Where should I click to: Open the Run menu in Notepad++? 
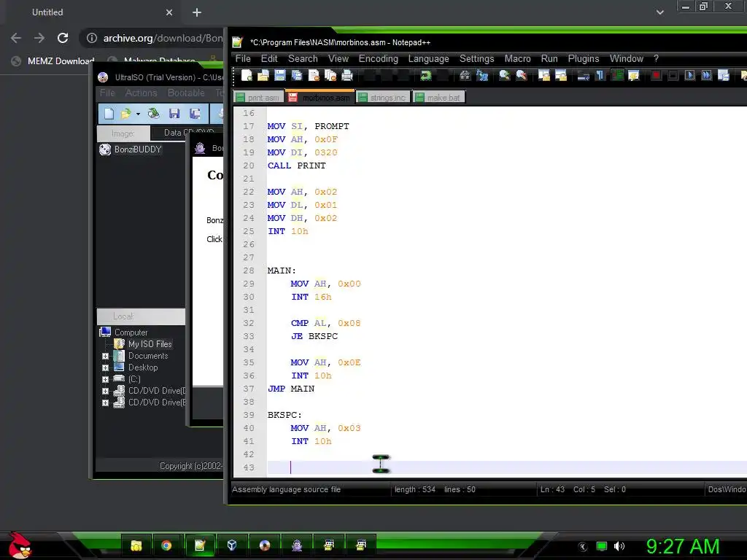(549, 58)
